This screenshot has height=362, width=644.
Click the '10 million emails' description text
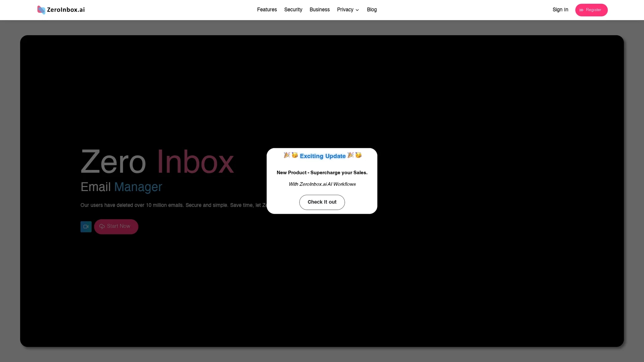pos(174,205)
